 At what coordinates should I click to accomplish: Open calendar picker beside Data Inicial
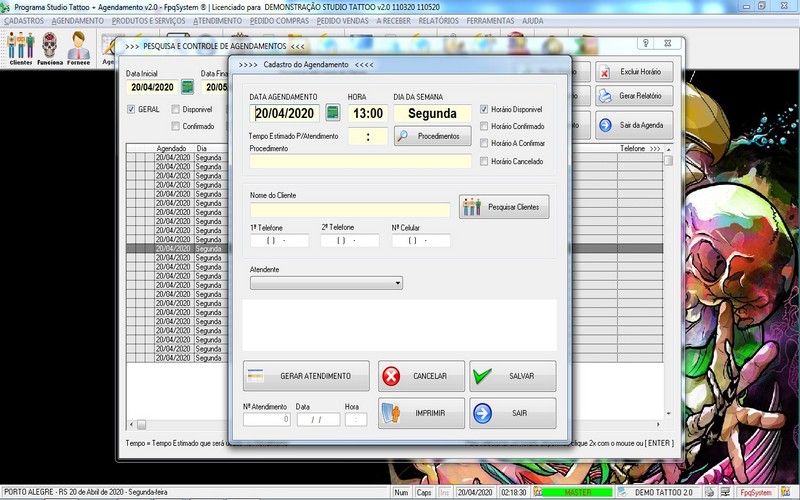click(x=187, y=87)
